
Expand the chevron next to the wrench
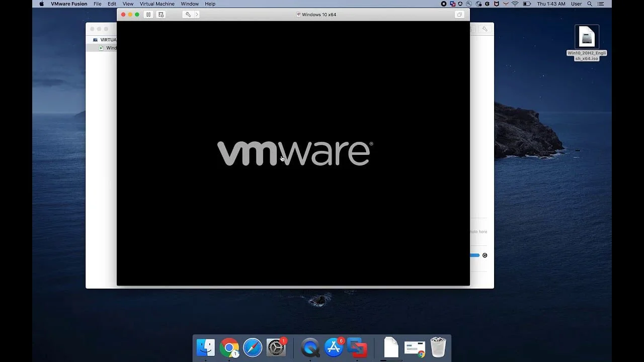coord(197,15)
